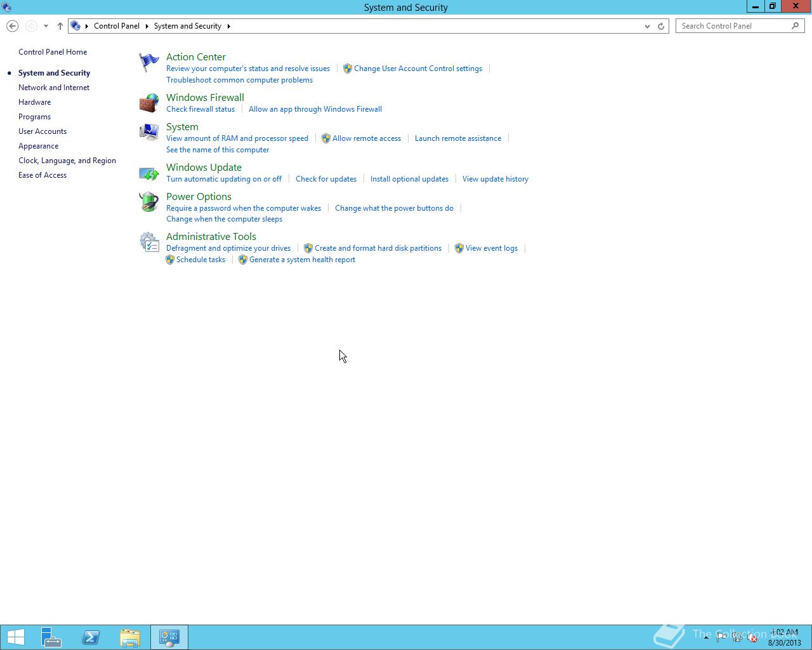Open the Administrative Tools gear icon
Viewport: 812px width, 650px height.
[149, 242]
